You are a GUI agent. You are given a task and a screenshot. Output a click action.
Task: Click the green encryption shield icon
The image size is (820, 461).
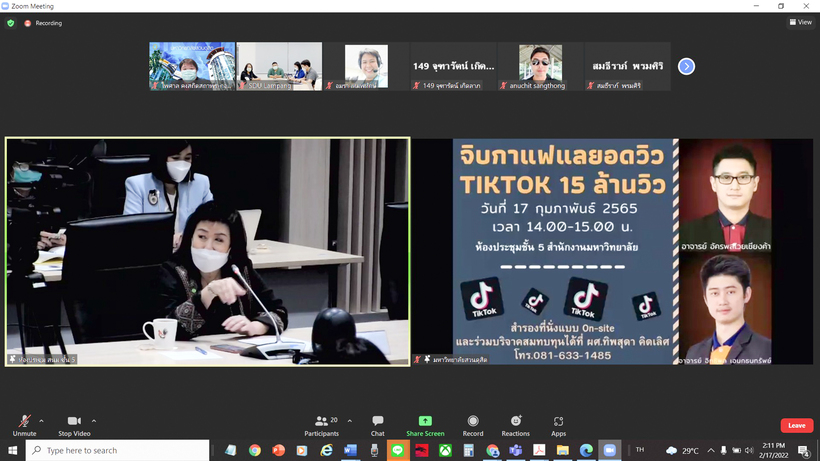(10, 23)
